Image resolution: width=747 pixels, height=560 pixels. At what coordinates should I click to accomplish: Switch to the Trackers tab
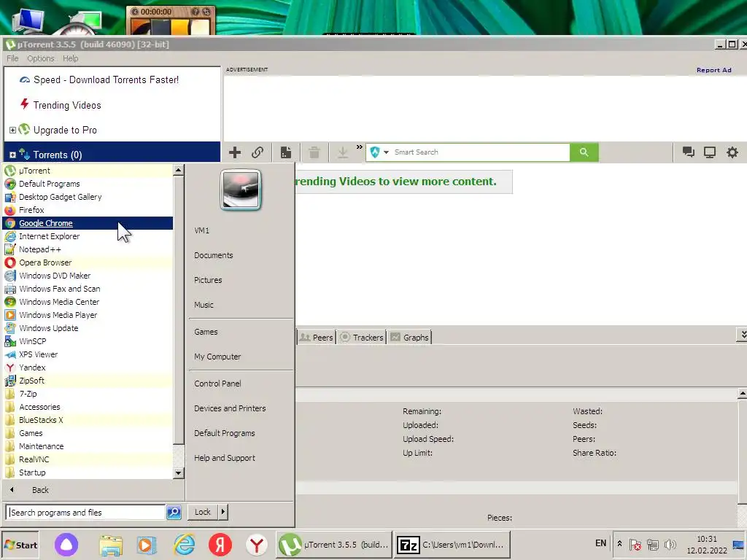coord(362,337)
